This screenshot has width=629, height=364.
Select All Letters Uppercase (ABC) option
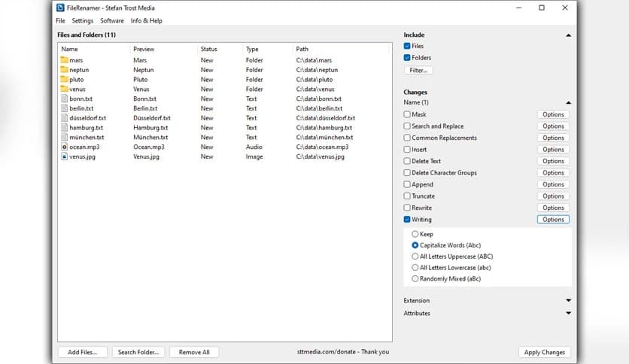pyautogui.click(x=415, y=256)
